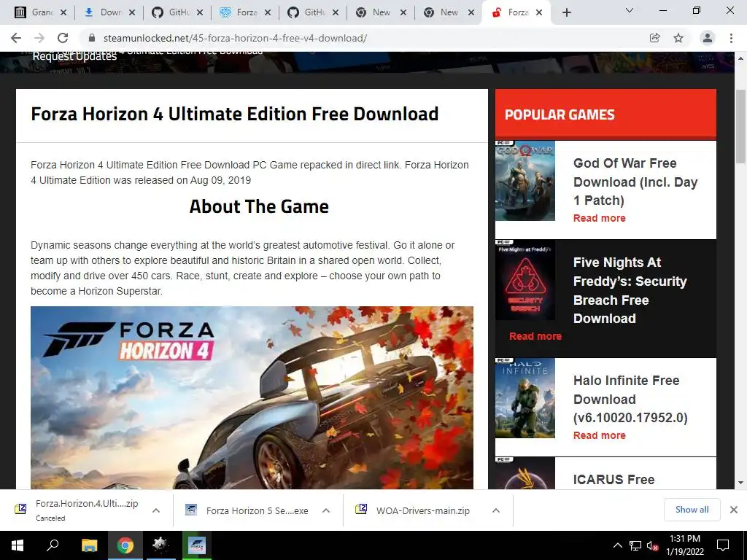Expand options for WOA-Drivers-main.zip download
Image resolution: width=747 pixels, height=560 pixels.
[x=496, y=510]
